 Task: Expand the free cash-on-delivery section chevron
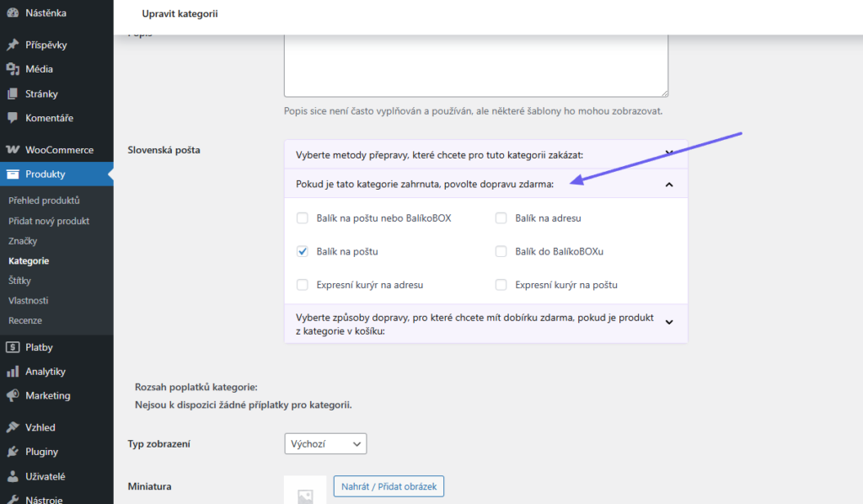click(x=669, y=322)
